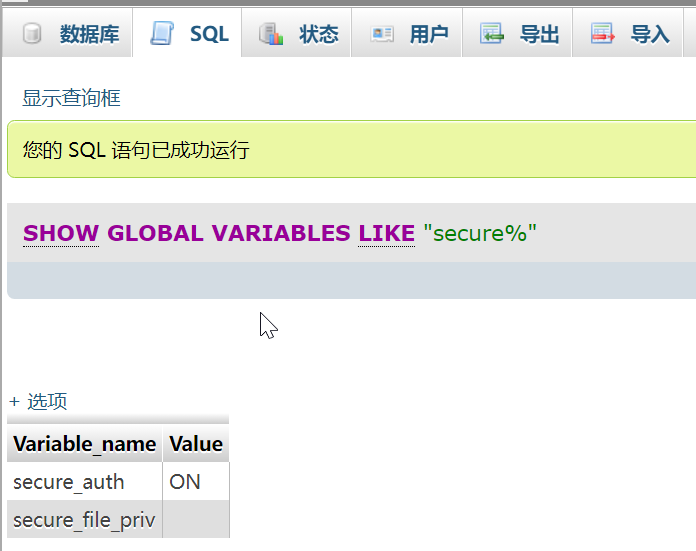
Task: Click the status chart icon
Action: click(271, 34)
